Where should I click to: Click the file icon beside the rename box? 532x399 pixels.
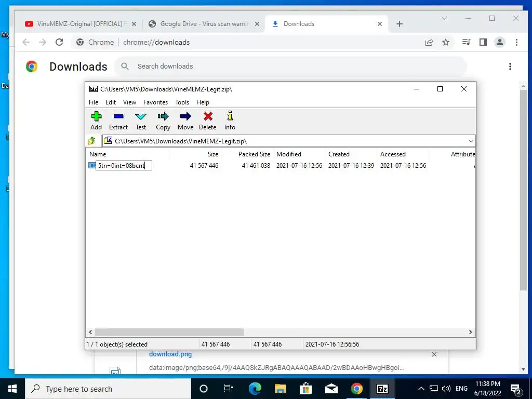pyautogui.click(x=92, y=165)
